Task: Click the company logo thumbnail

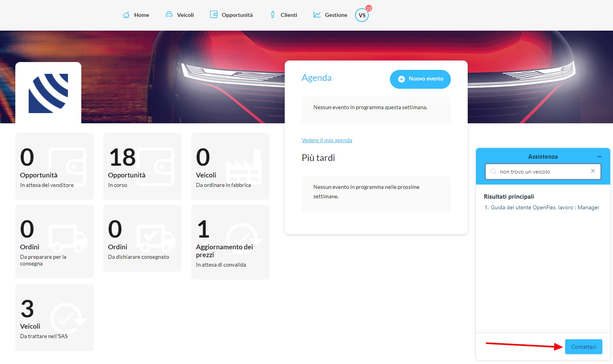Action: (48, 93)
